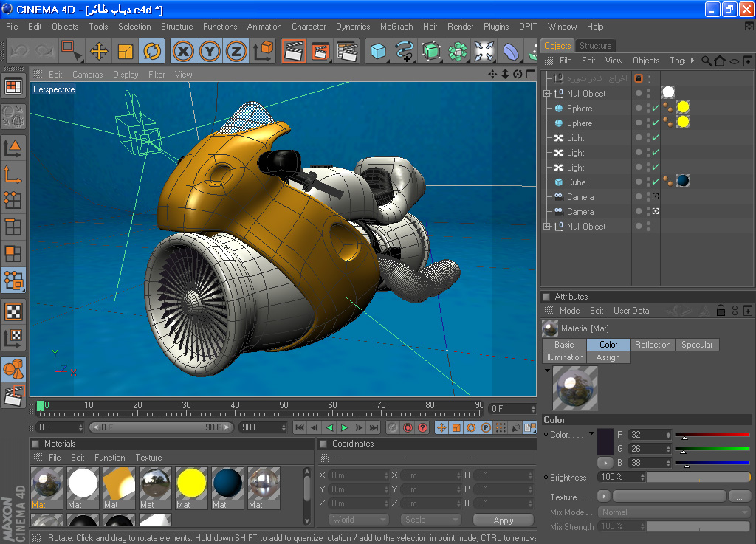
Task: Toggle Z axis lock
Action: (236, 51)
